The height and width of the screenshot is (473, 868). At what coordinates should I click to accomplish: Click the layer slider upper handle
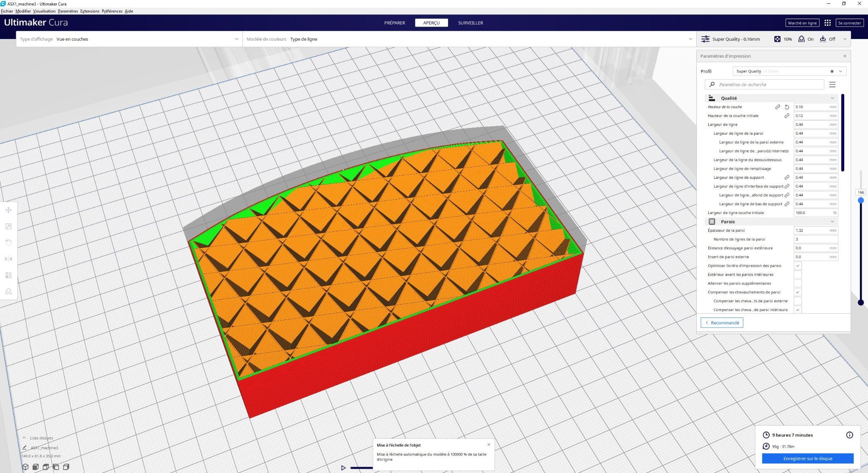pyautogui.click(x=861, y=200)
